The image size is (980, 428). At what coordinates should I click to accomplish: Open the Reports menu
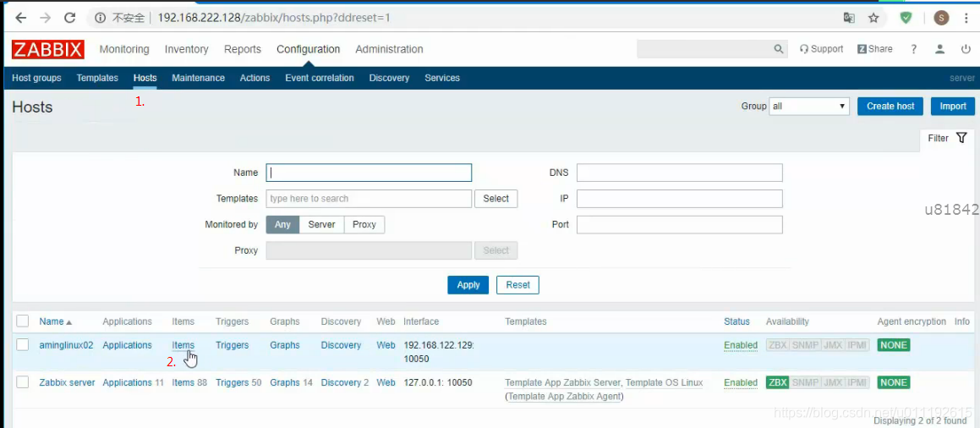tap(243, 49)
